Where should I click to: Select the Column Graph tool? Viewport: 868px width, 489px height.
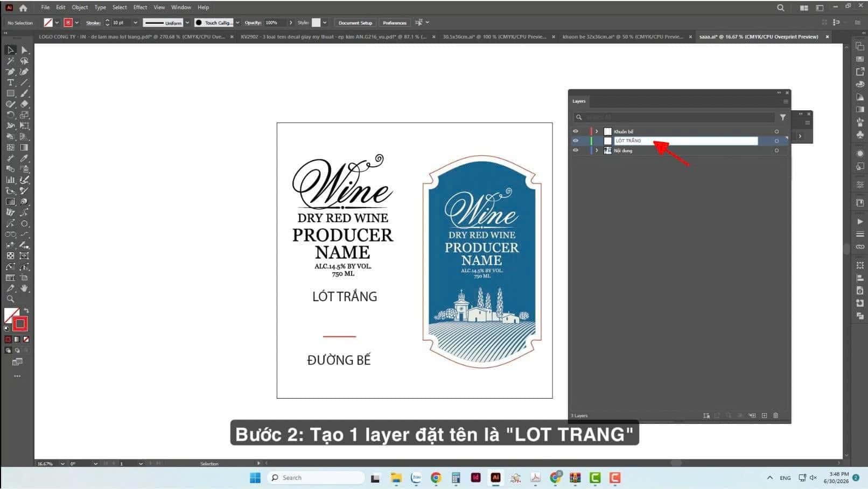pos(10,180)
